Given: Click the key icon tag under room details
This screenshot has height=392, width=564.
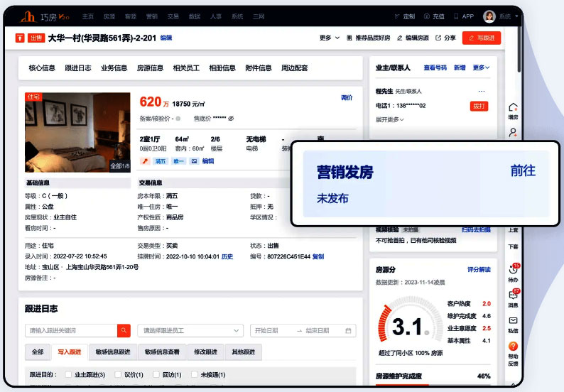Looking at the screenshot, I should 145,161.
